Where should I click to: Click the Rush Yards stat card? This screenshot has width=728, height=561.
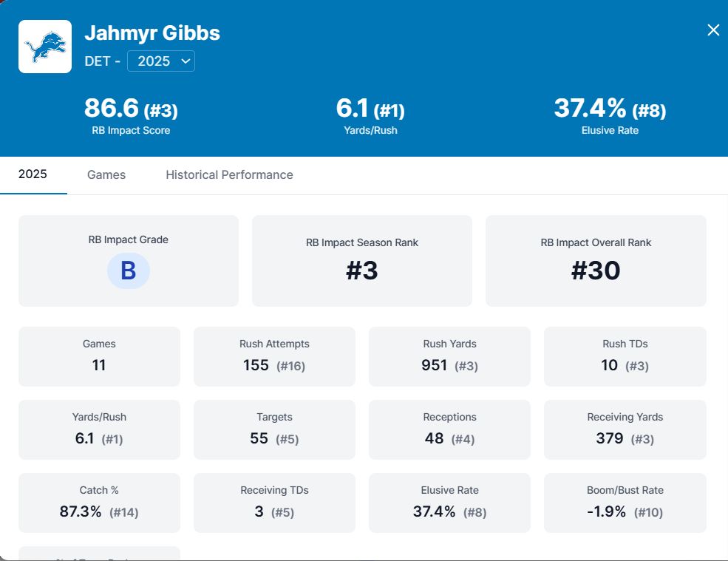(x=449, y=356)
